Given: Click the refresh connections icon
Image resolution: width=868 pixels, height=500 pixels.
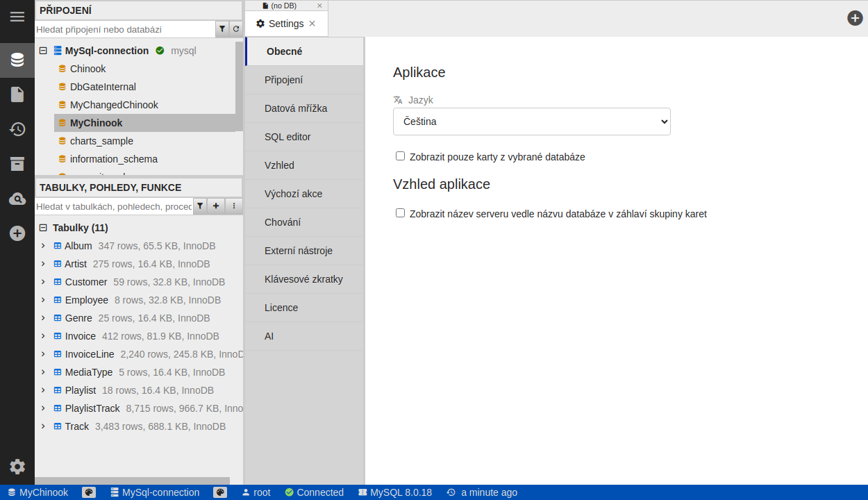Looking at the screenshot, I should pyautogui.click(x=236, y=29).
